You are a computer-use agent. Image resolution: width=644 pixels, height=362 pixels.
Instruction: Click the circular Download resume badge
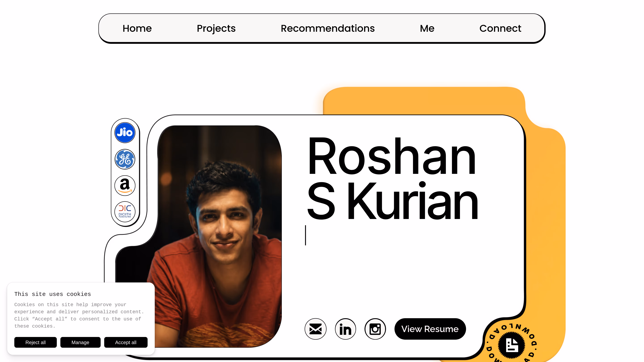[x=511, y=345]
